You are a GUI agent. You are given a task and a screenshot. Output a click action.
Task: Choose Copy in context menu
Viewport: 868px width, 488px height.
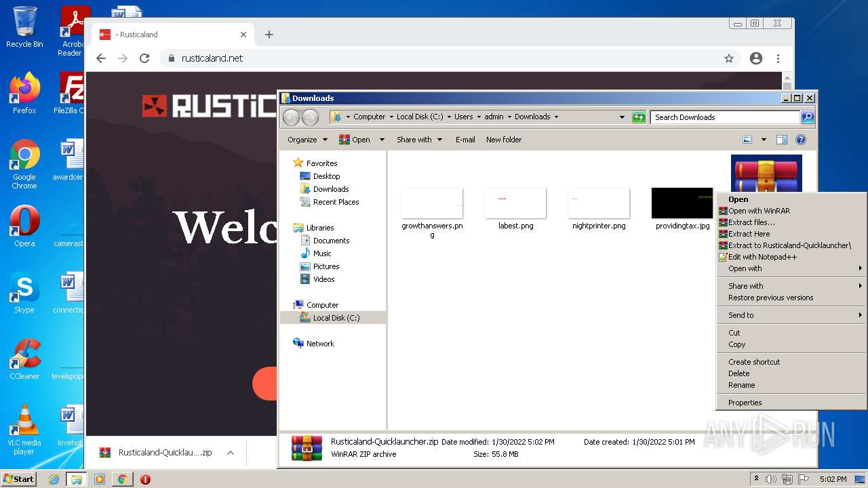(x=791, y=344)
